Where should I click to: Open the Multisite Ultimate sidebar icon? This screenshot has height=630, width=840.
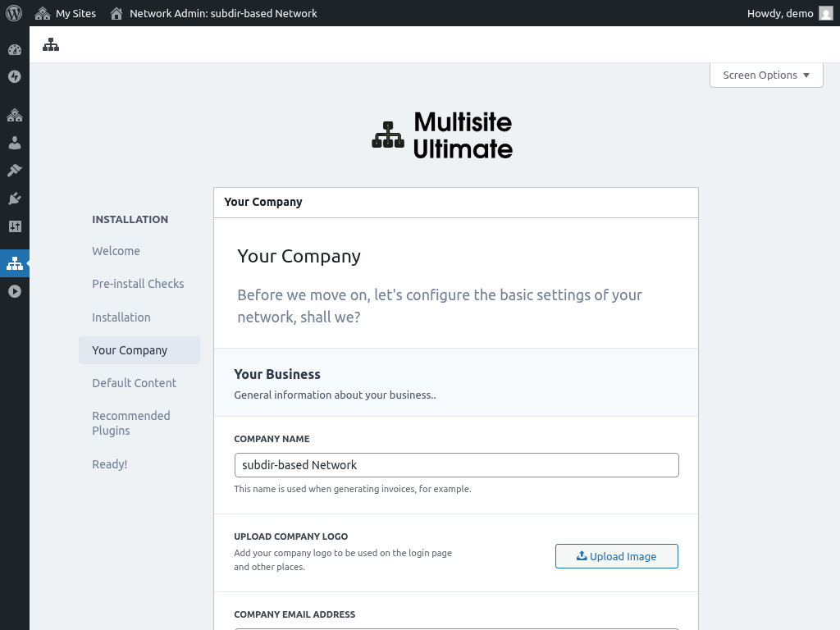click(x=15, y=263)
